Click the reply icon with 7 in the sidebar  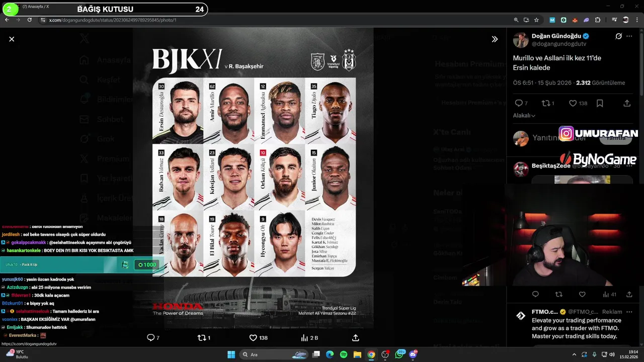click(x=521, y=103)
